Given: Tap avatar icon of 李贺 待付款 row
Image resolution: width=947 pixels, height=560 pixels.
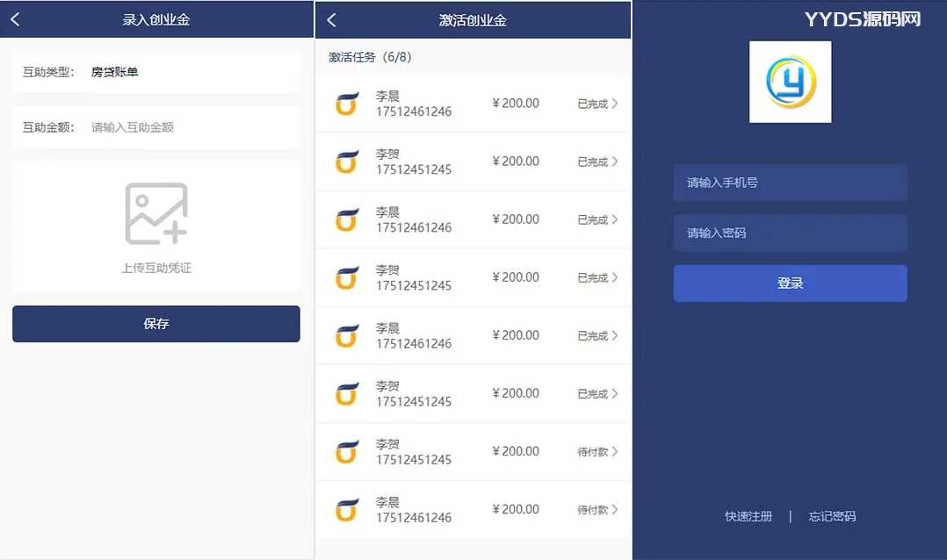Looking at the screenshot, I should tap(347, 452).
